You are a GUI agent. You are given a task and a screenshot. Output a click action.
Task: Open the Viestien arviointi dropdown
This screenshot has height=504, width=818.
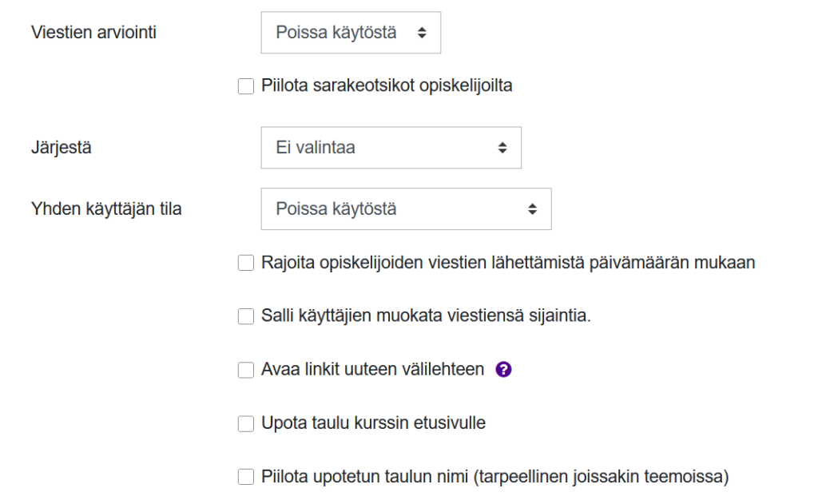[350, 33]
